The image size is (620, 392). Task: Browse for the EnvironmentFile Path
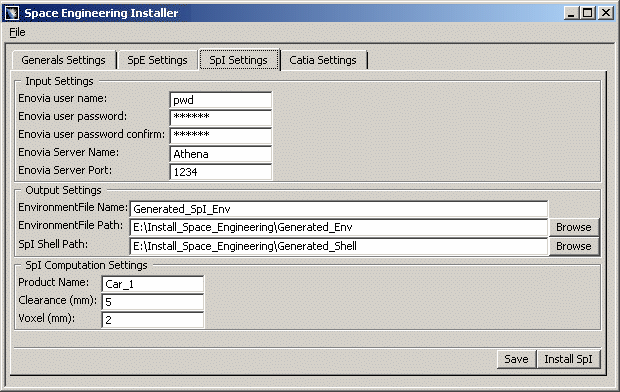[574, 227]
